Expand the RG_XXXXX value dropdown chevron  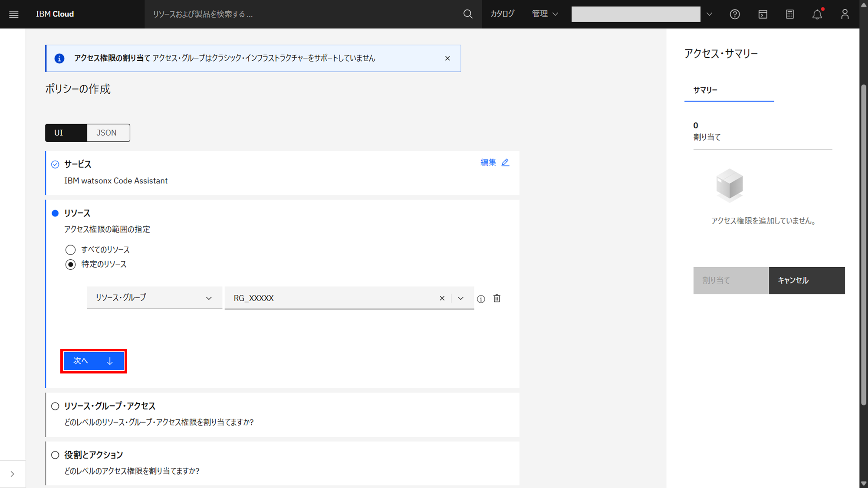tap(461, 298)
